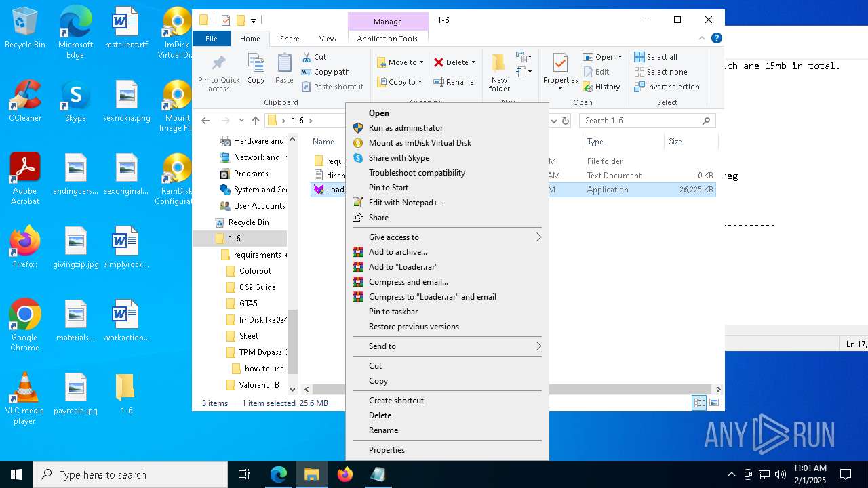This screenshot has width=868, height=488.
Task: Collapse the ribbon with chevron
Action: point(702,39)
